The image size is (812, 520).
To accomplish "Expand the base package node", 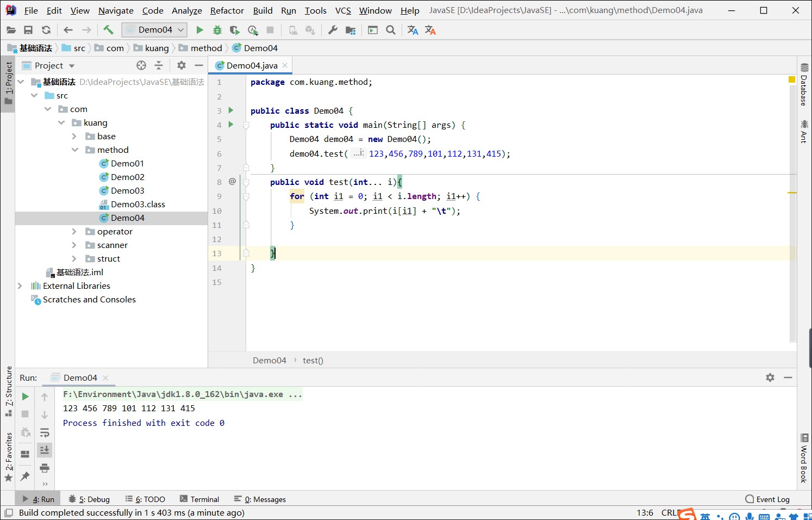I will 74,136.
